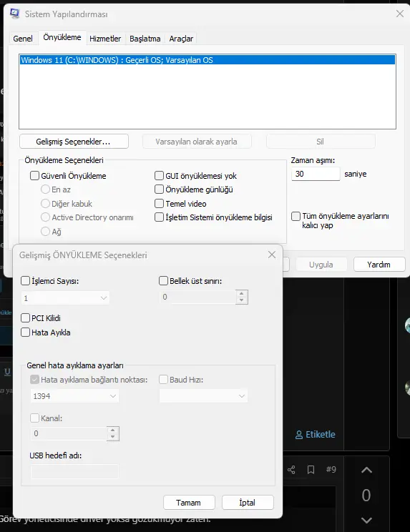410x532 pixels.
Task: Check the Temel video option
Action: pos(159,204)
